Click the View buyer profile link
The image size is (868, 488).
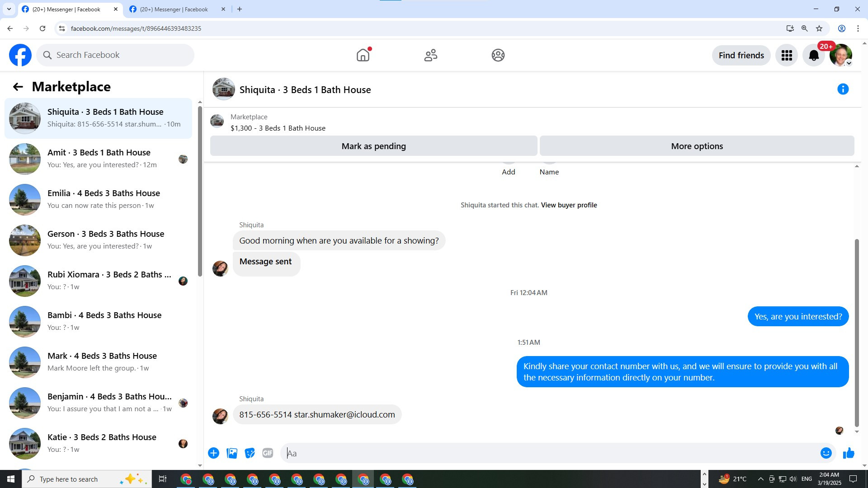[569, 205]
